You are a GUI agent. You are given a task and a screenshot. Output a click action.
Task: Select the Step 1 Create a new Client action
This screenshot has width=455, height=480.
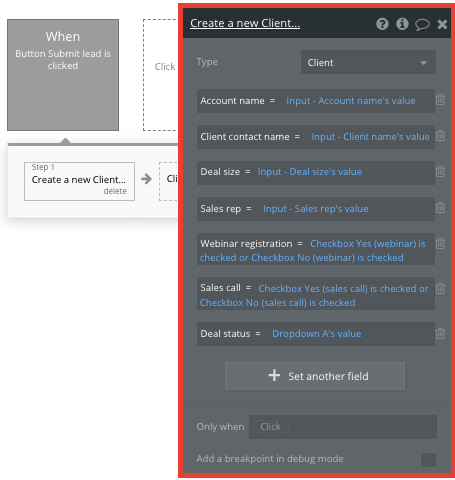pos(79,181)
